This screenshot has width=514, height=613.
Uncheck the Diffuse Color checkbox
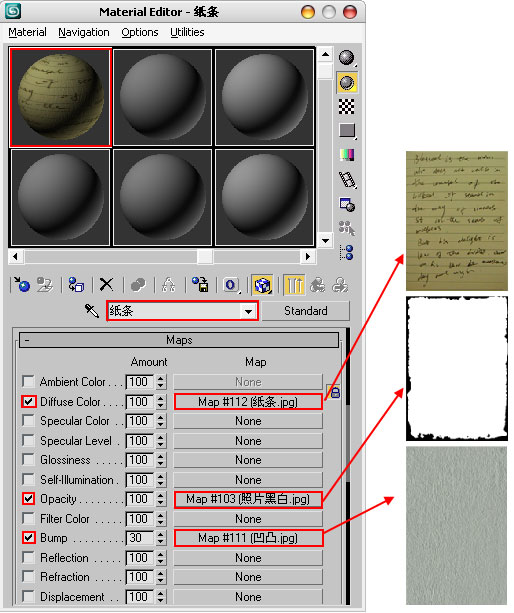[28, 401]
